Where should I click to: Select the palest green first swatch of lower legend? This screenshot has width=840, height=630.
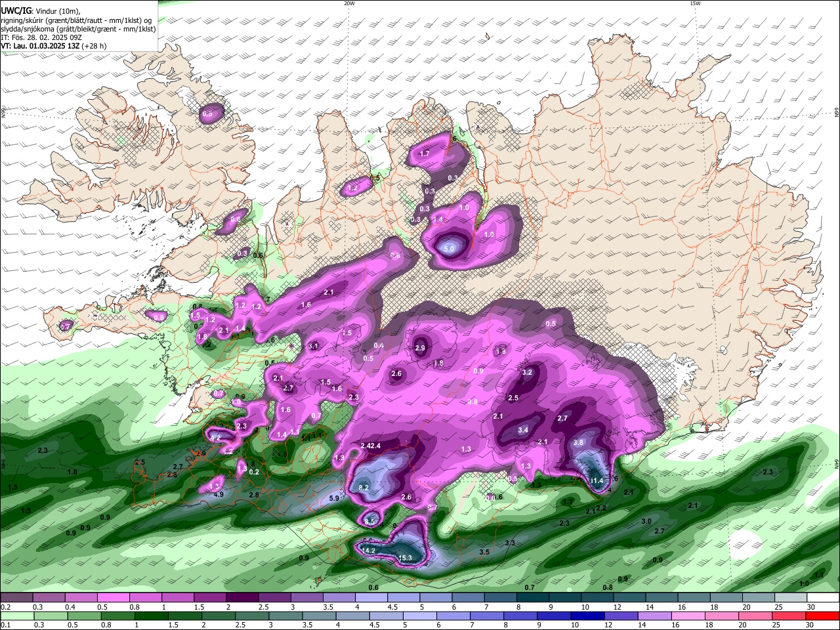[x=18, y=616]
